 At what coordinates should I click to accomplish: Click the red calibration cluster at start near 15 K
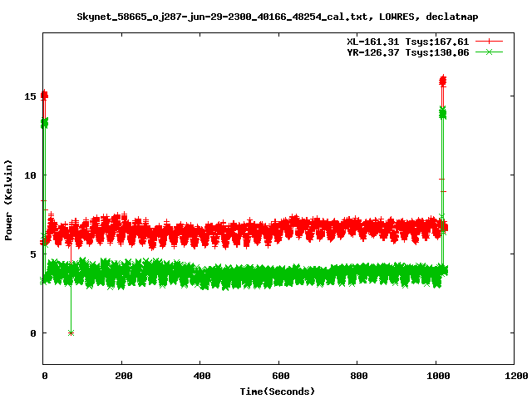(44, 96)
